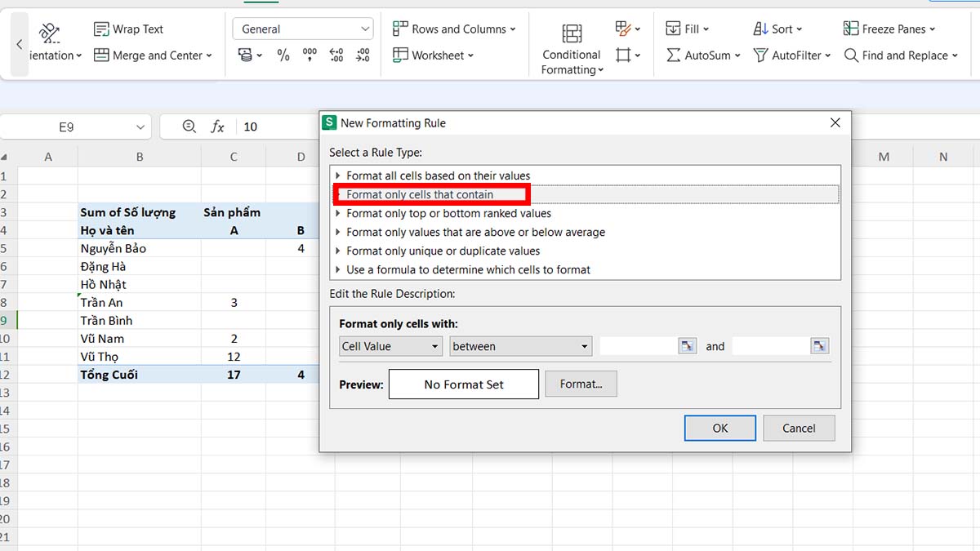Select rule type 'Format all cells based on their values'
980x551 pixels.
click(586, 176)
